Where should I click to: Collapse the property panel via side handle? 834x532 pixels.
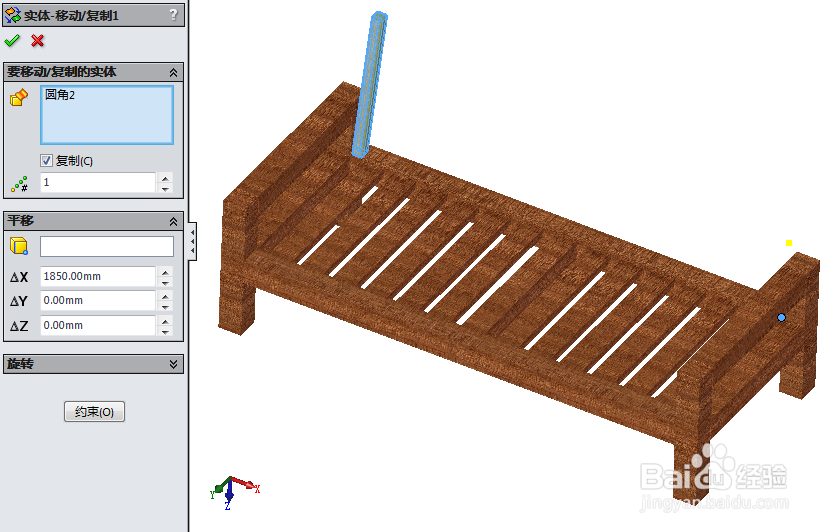click(x=193, y=242)
